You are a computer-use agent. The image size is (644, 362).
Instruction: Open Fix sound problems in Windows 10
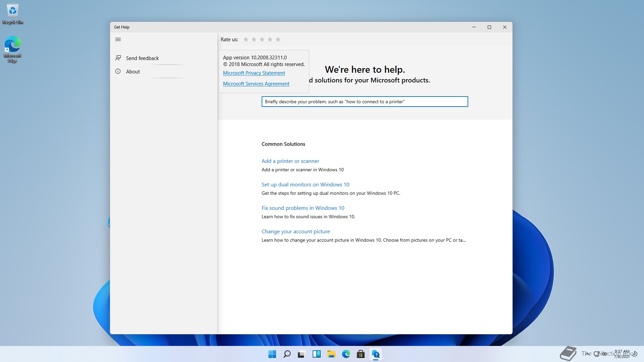(x=303, y=208)
